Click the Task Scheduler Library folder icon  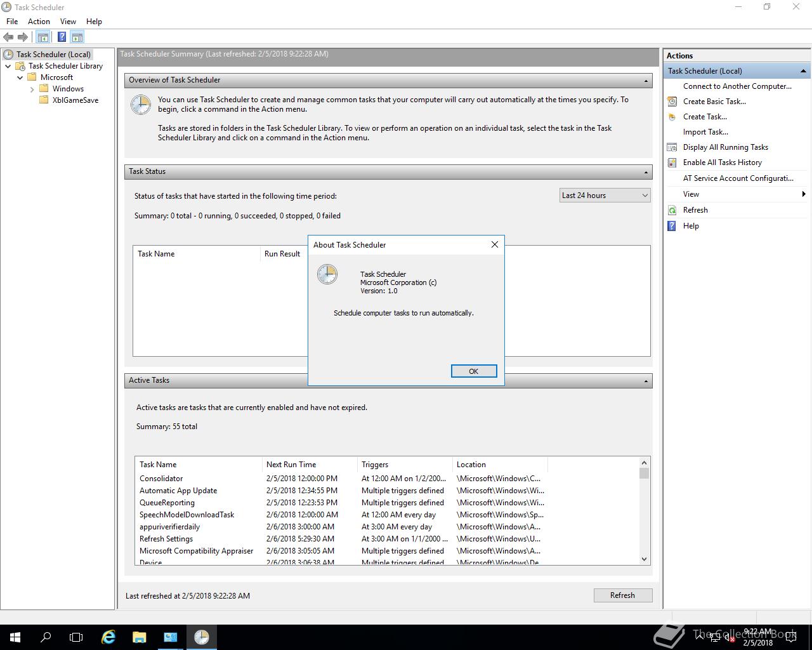[20, 66]
